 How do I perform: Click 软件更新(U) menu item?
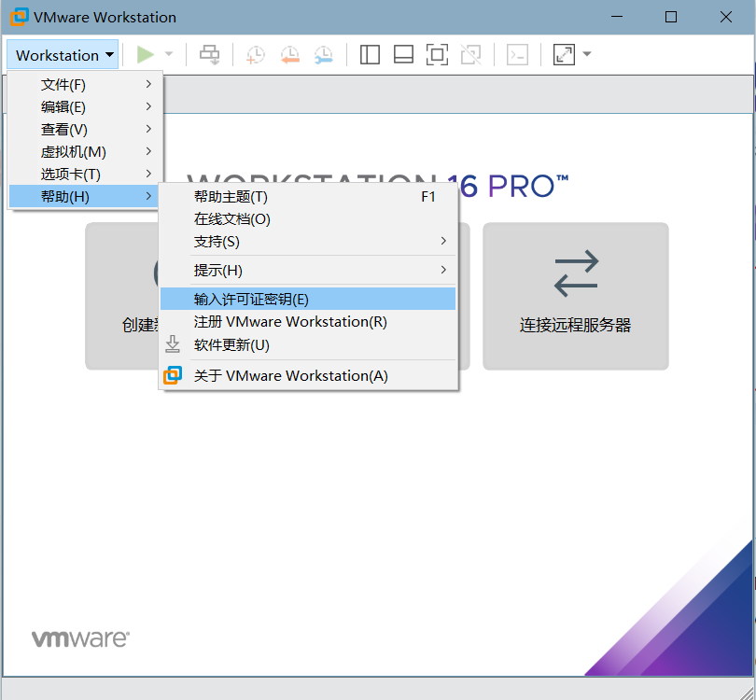pyautogui.click(x=308, y=344)
